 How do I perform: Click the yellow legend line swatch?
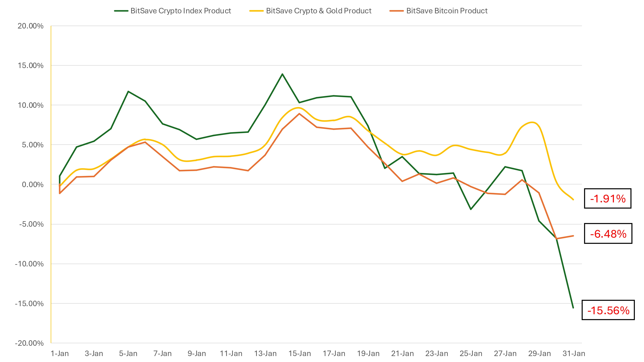[257, 11]
